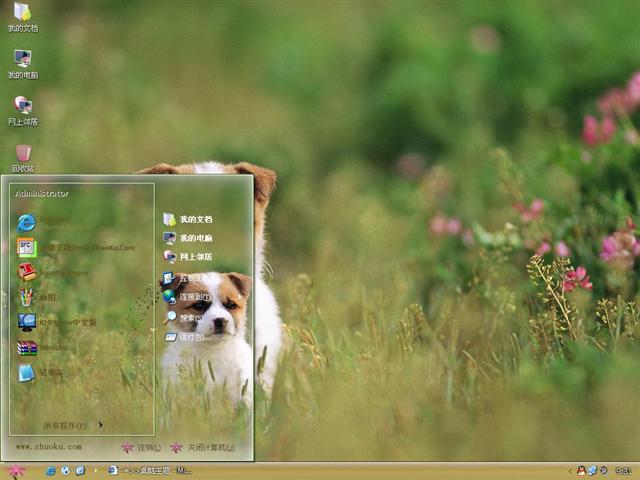Open 运行 run dialog entry
640x480 pixels.
(x=188, y=337)
